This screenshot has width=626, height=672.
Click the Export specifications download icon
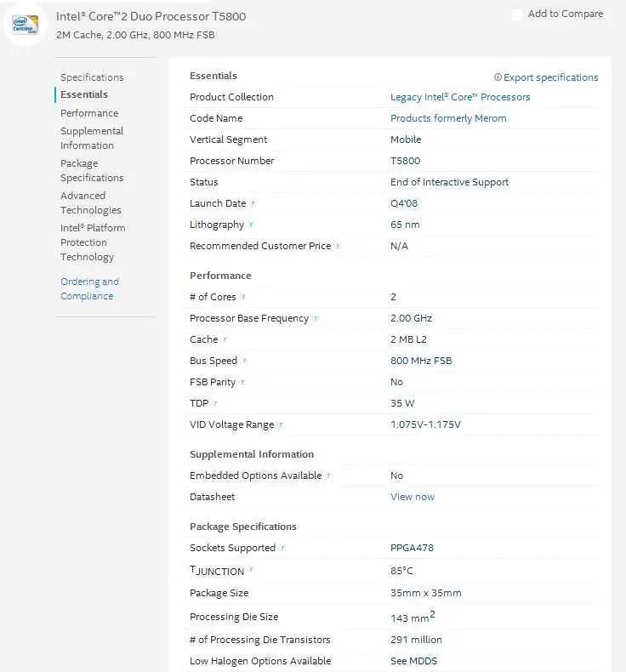coord(498,77)
